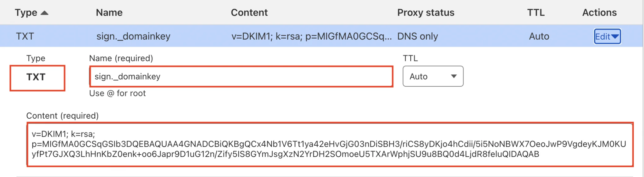The height and width of the screenshot is (177, 644).
Task: Click the DNS only proxy status cell
Action: click(x=418, y=36)
